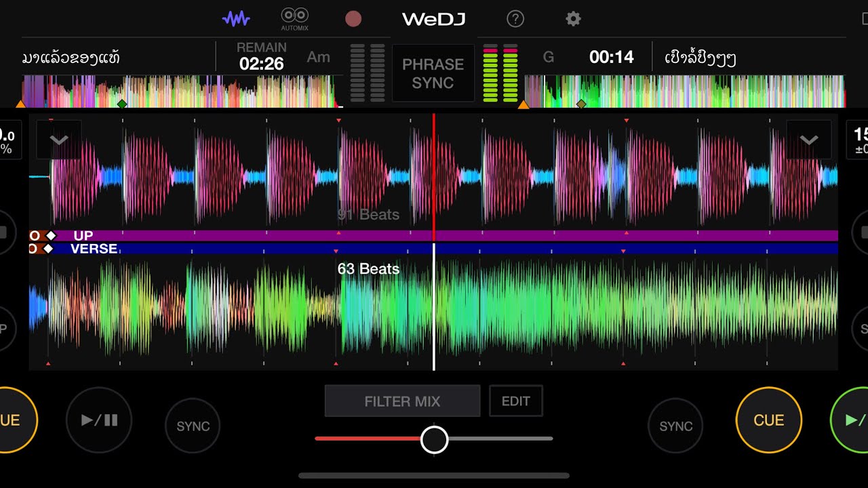Click the right deck level meter

point(500,73)
